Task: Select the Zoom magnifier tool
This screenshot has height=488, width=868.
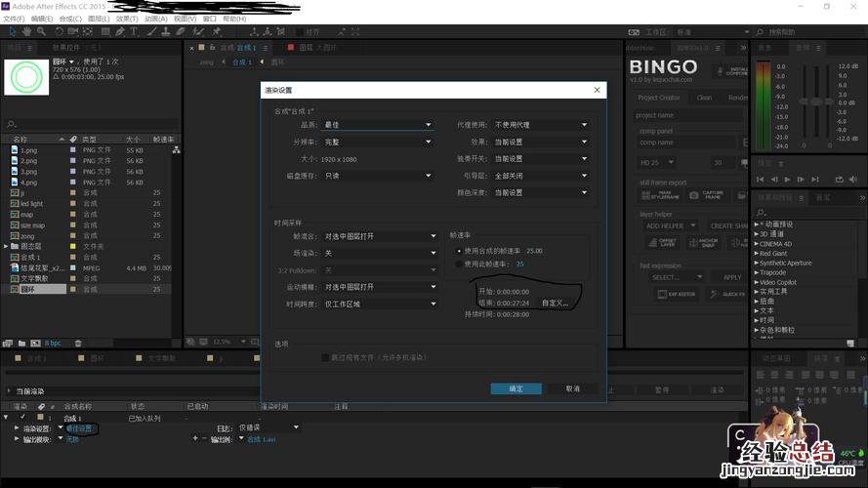Action: (x=41, y=31)
